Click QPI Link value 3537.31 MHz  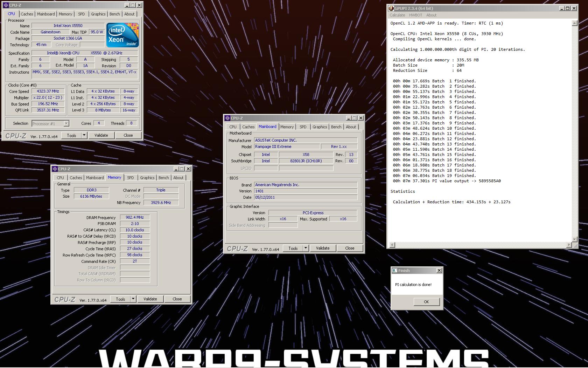[x=48, y=110]
